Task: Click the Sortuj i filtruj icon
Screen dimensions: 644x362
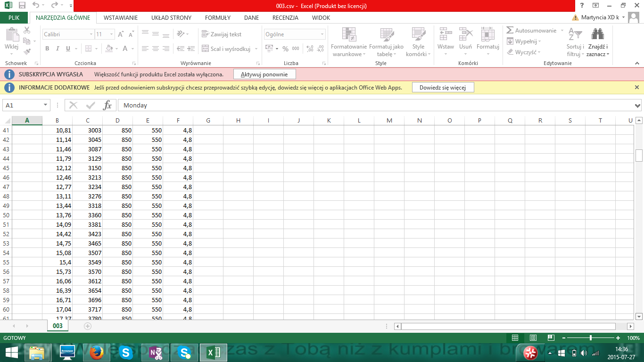Action: click(x=575, y=35)
